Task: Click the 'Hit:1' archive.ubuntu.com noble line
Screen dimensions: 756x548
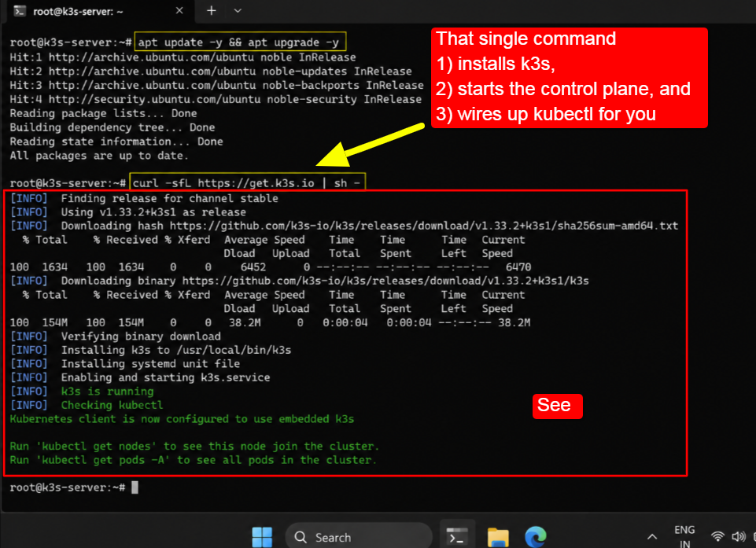Action: click(183, 57)
